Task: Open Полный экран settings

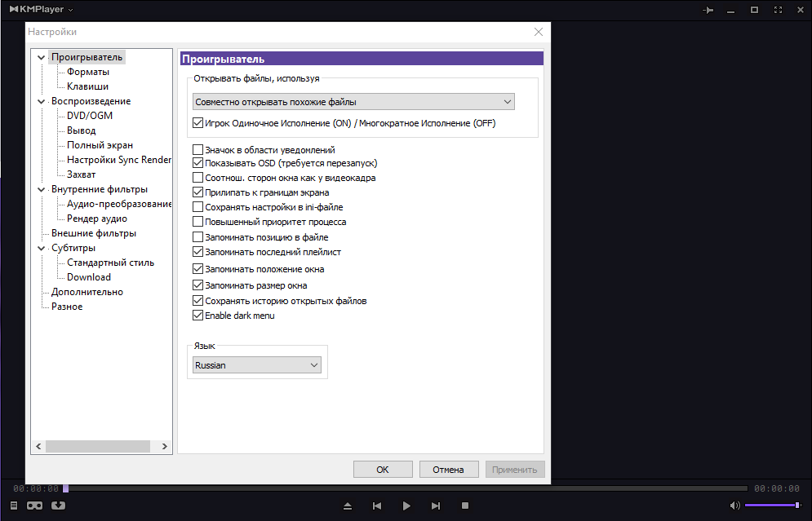Action: coord(100,145)
